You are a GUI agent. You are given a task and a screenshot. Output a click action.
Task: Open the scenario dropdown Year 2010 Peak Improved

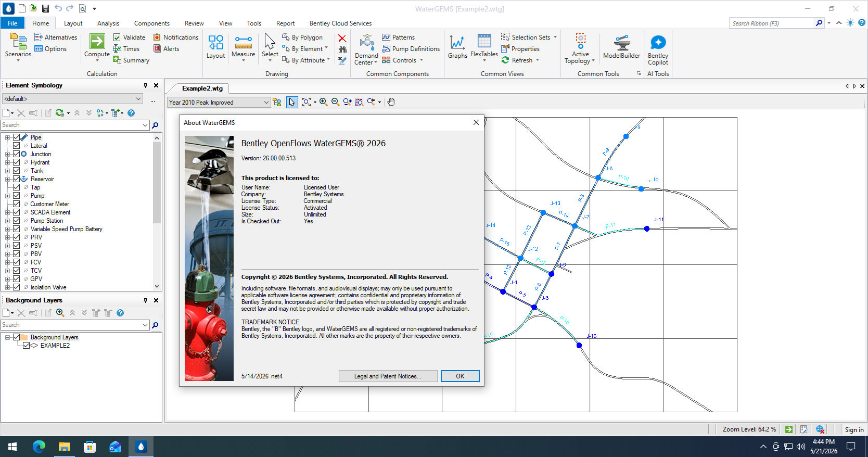pyautogui.click(x=219, y=103)
